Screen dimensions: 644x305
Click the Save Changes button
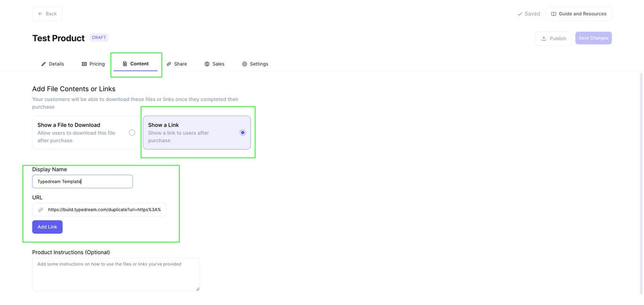593,38
